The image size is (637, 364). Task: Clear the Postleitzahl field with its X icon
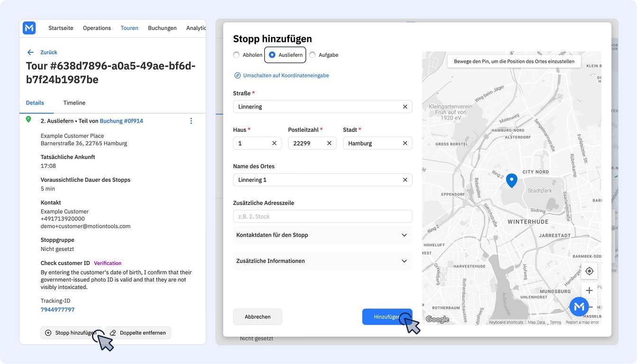[329, 143]
